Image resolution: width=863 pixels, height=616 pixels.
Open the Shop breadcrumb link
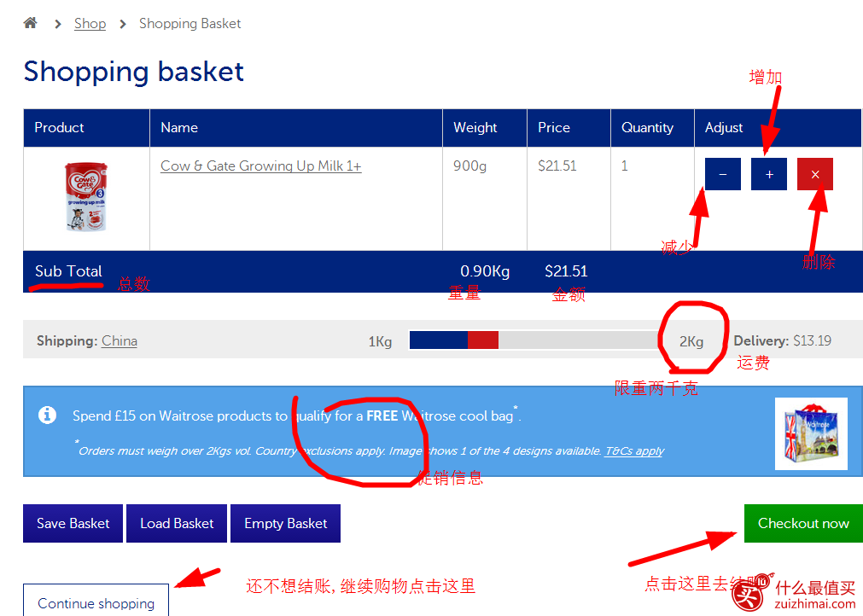pyautogui.click(x=90, y=24)
